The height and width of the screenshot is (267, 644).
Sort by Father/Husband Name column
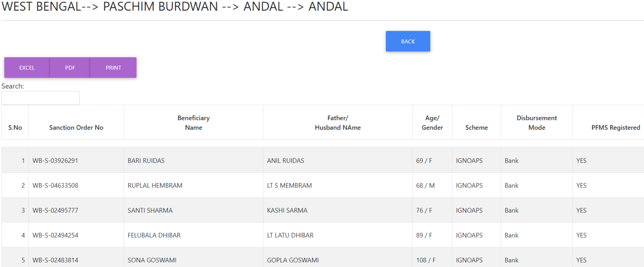pyautogui.click(x=338, y=122)
